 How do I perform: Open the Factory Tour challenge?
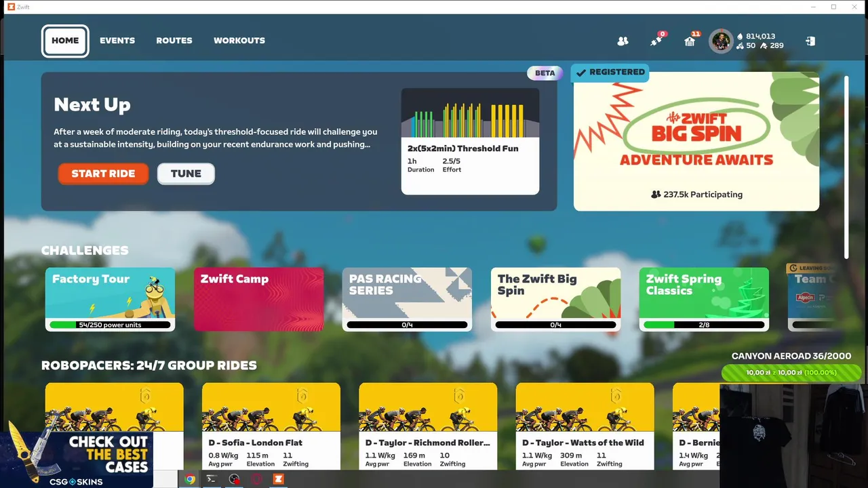110,299
